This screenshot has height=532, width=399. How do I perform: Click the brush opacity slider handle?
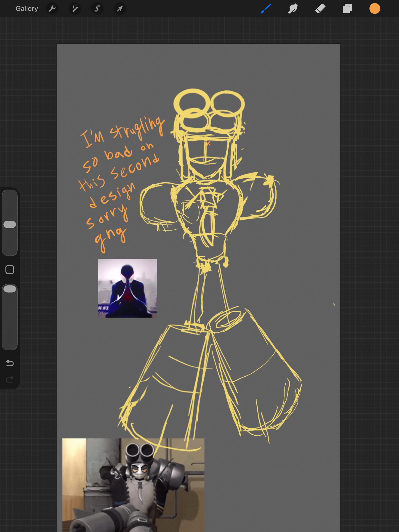(x=10, y=289)
